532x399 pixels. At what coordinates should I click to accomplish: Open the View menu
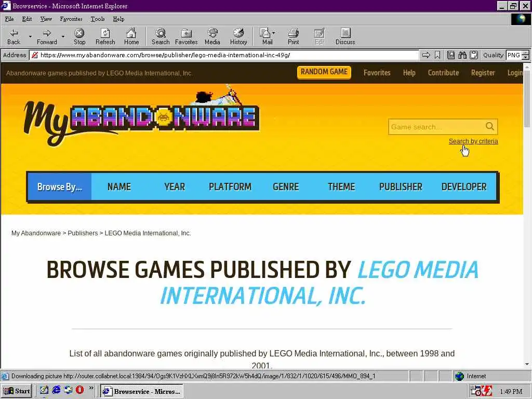pyautogui.click(x=46, y=19)
